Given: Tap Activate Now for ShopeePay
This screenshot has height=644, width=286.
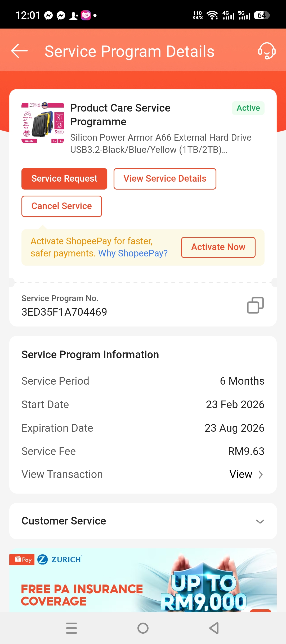Looking at the screenshot, I should [218, 247].
